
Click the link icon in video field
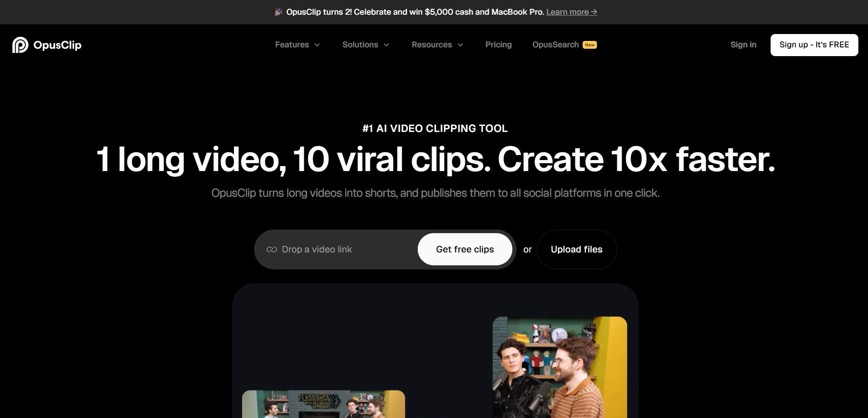[272, 249]
